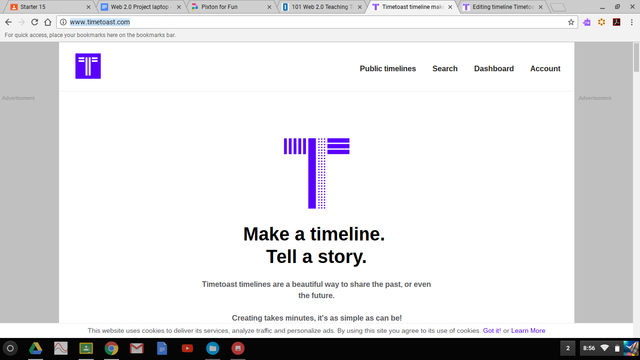The height and width of the screenshot is (360, 640).
Task: Reload the current page
Action: pos(35,22)
